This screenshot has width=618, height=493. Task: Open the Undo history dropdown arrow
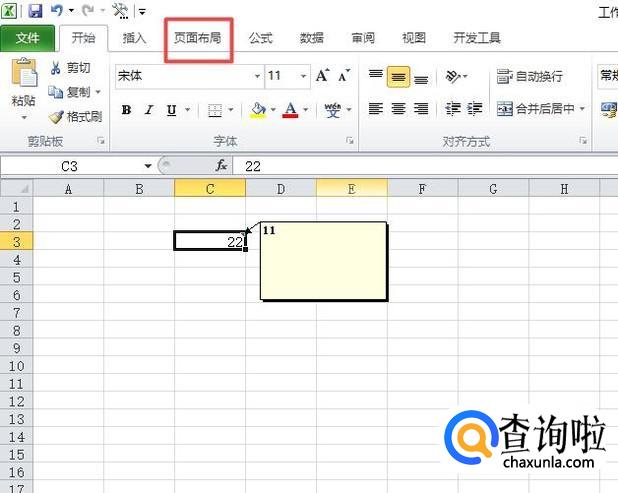[x=71, y=11]
